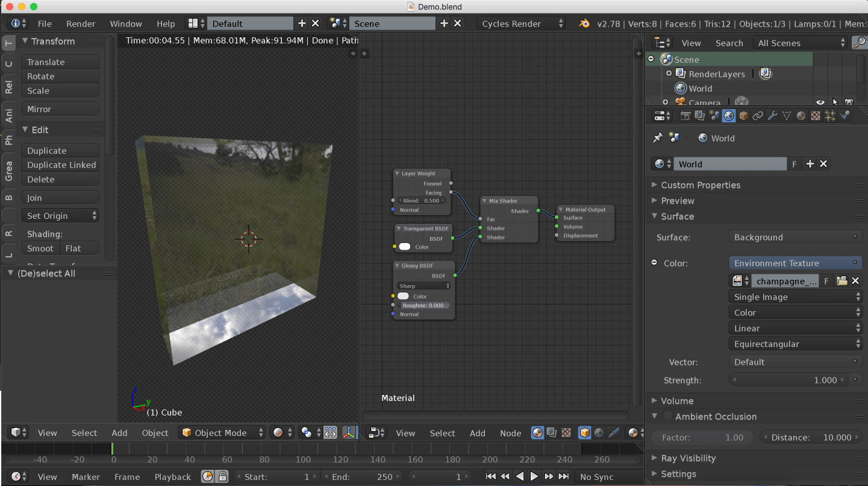Click the Duplicate Linked button

61,165
